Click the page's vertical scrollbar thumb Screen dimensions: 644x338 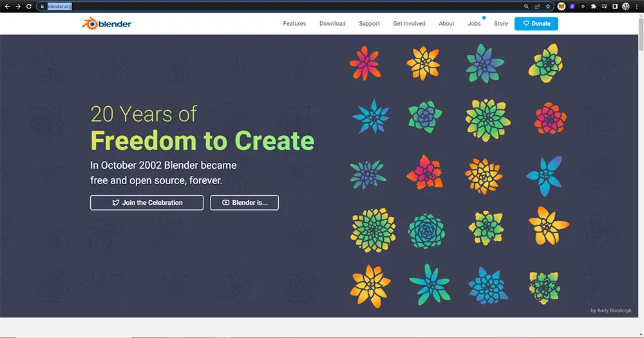pos(641,35)
